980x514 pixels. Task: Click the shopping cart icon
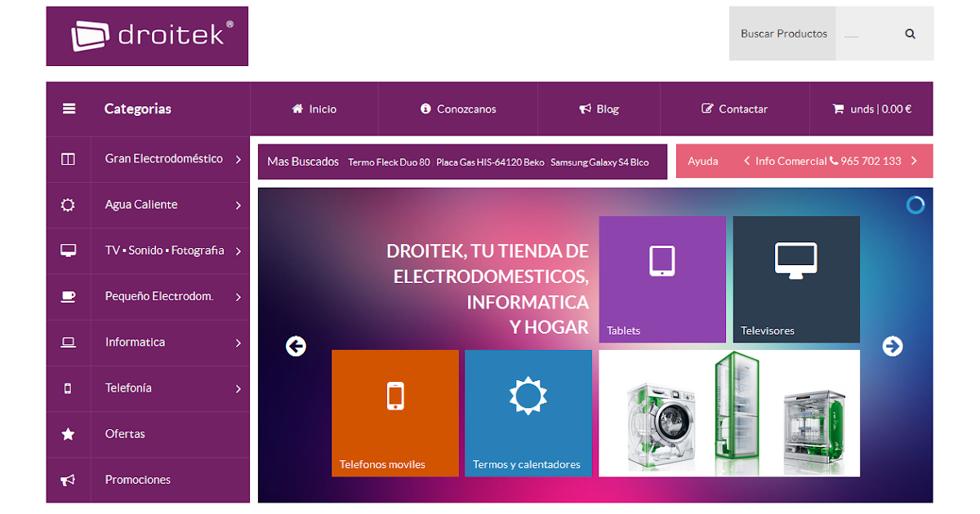[838, 109]
